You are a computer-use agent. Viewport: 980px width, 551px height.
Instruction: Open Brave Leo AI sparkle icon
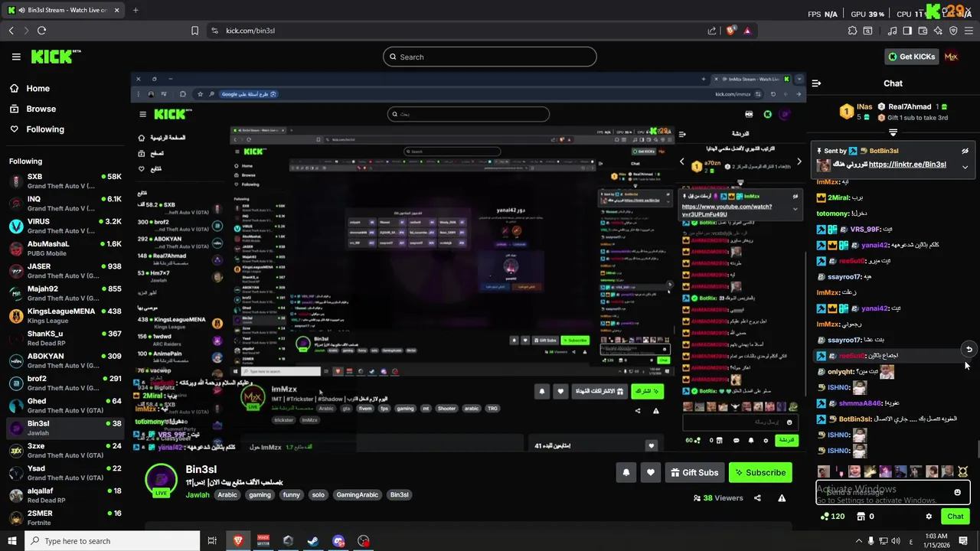[x=938, y=31]
